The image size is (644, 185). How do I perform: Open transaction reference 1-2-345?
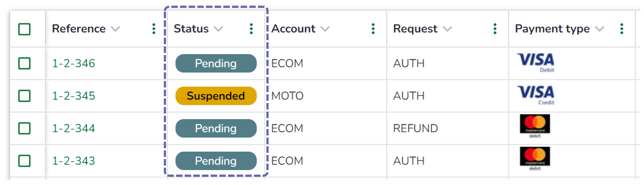[74, 96]
